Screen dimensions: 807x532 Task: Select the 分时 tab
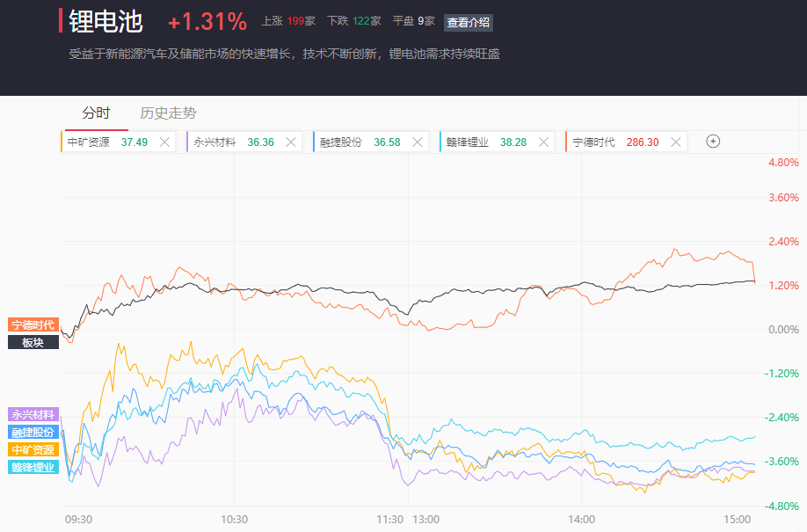(96, 113)
